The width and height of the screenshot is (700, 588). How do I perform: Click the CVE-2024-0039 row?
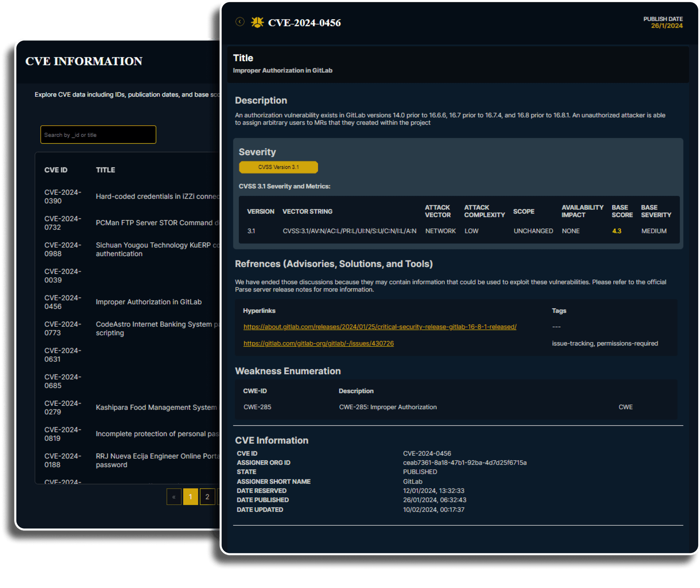point(62,276)
